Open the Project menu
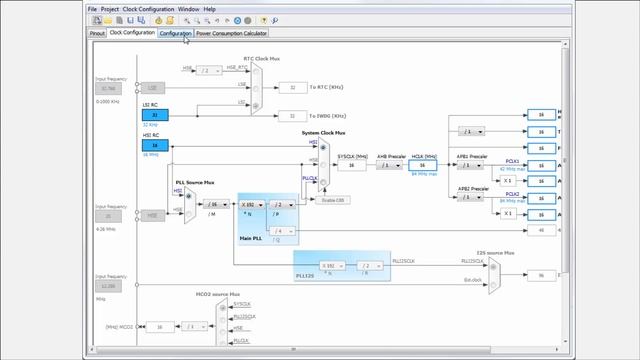This screenshot has height=360, width=640. [x=109, y=9]
